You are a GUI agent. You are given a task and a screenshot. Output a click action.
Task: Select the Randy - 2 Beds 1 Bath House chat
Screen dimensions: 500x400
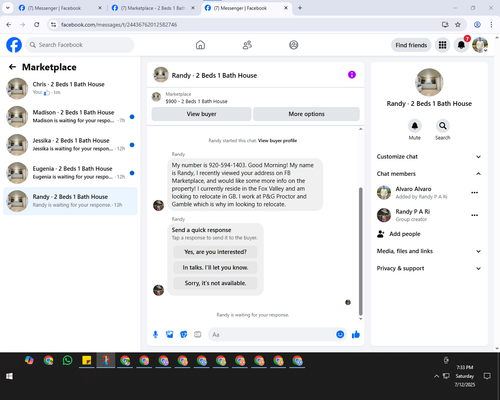click(x=70, y=201)
